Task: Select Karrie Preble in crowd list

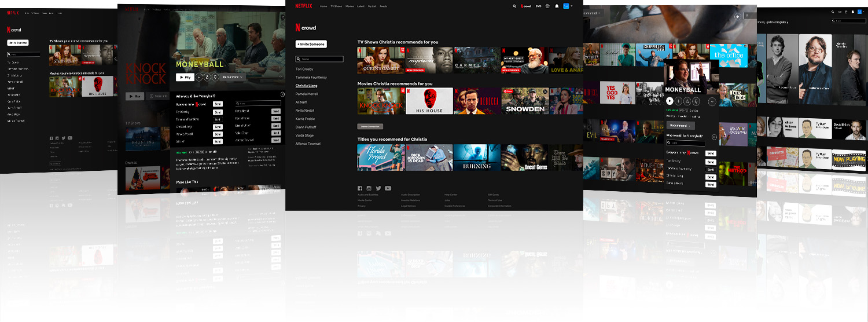Action: point(306,119)
